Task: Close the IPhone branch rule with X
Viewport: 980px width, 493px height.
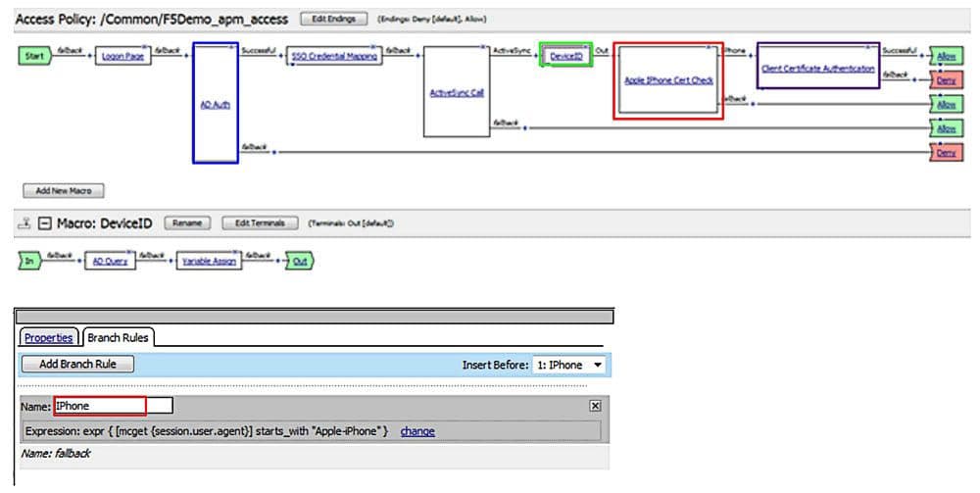Action: click(595, 406)
